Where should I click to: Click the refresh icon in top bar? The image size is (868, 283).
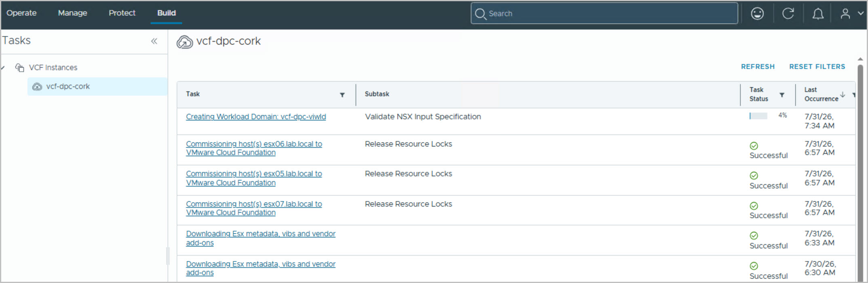pyautogui.click(x=788, y=13)
